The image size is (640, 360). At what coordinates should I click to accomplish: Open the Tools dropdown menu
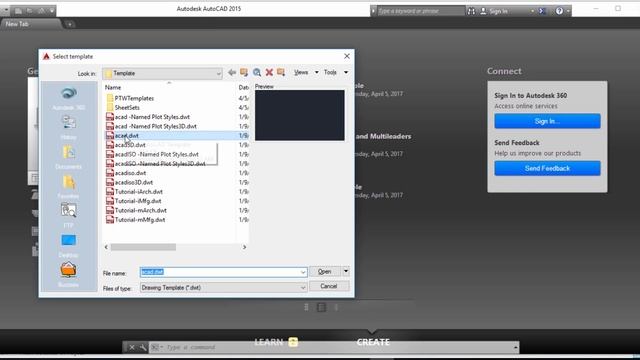(336, 72)
